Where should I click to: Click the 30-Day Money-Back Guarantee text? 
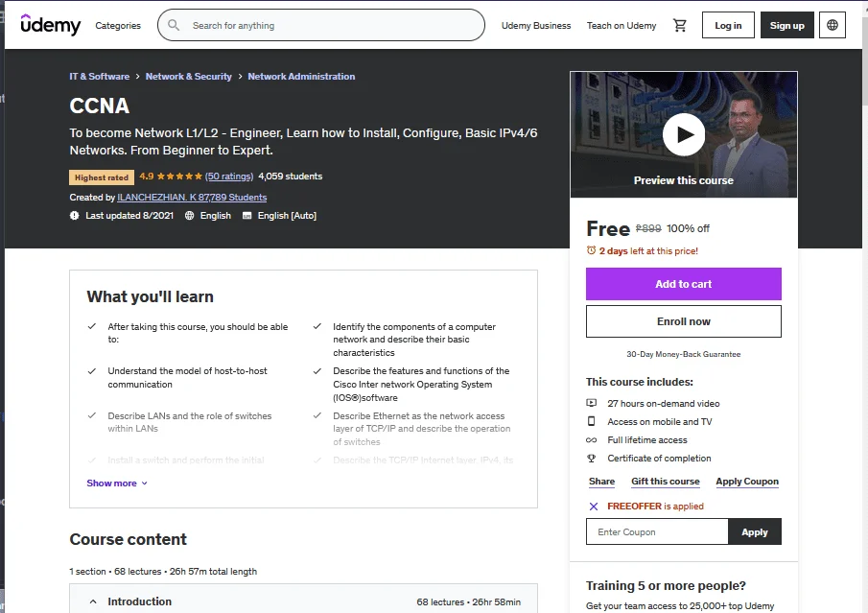(683, 354)
